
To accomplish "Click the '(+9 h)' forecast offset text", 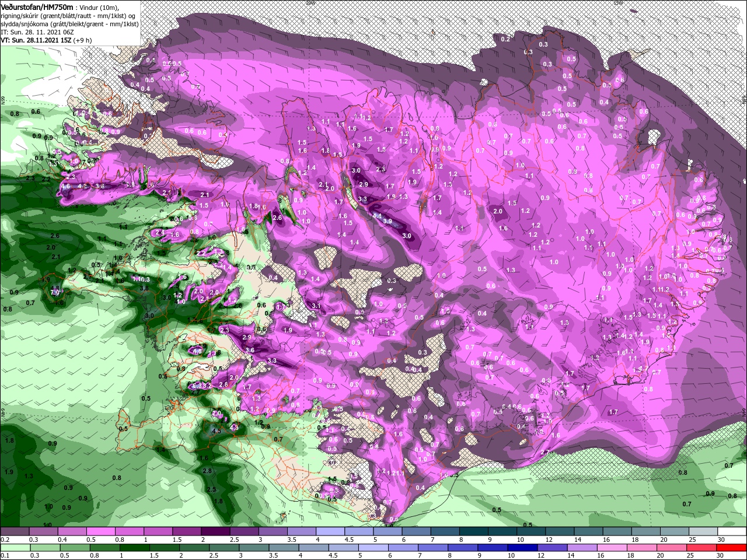I will pos(82,40).
